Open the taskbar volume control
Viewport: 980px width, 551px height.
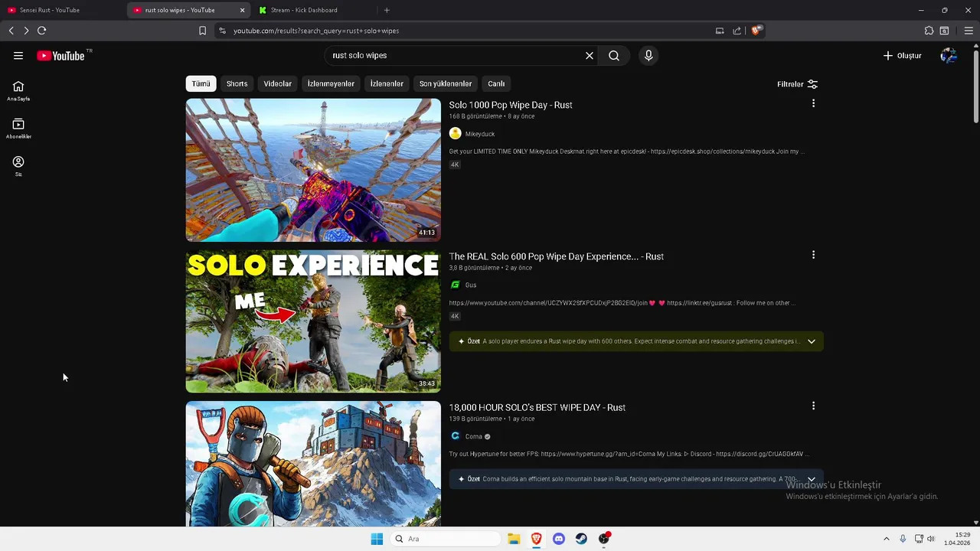[x=931, y=539]
